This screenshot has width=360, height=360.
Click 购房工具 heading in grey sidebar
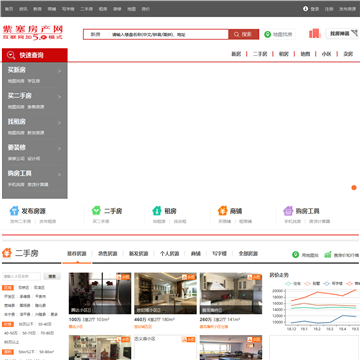[20, 173]
